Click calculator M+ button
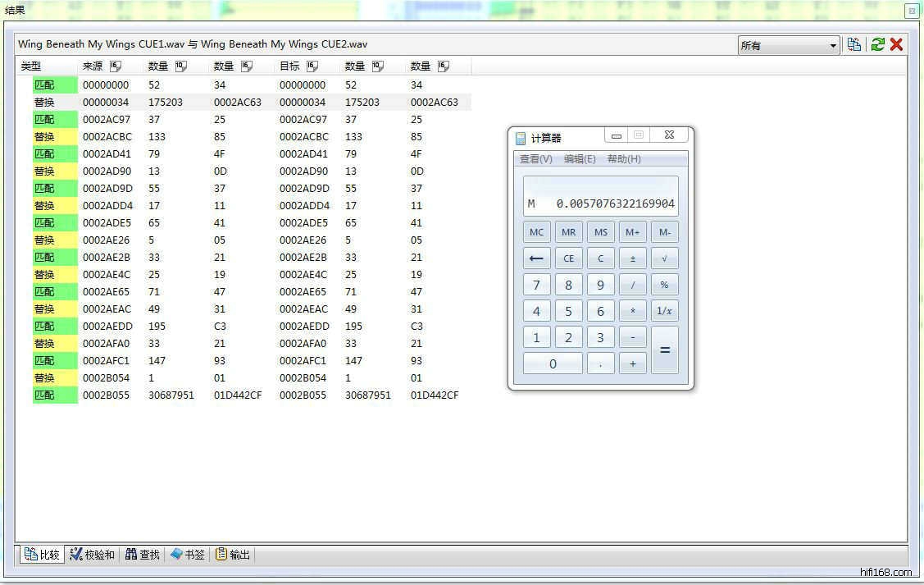The image size is (924, 585). (632, 231)
